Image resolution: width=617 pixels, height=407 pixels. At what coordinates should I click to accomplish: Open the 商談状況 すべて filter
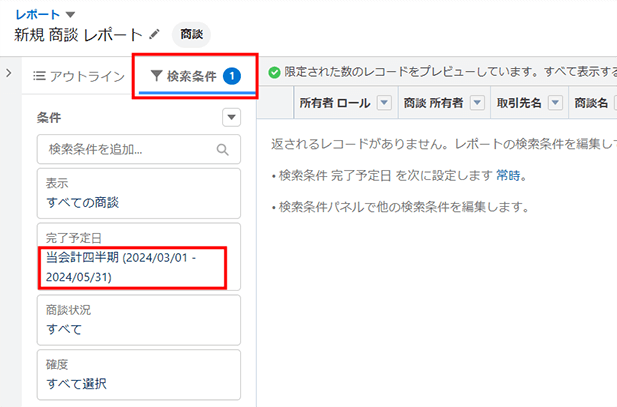139,320
